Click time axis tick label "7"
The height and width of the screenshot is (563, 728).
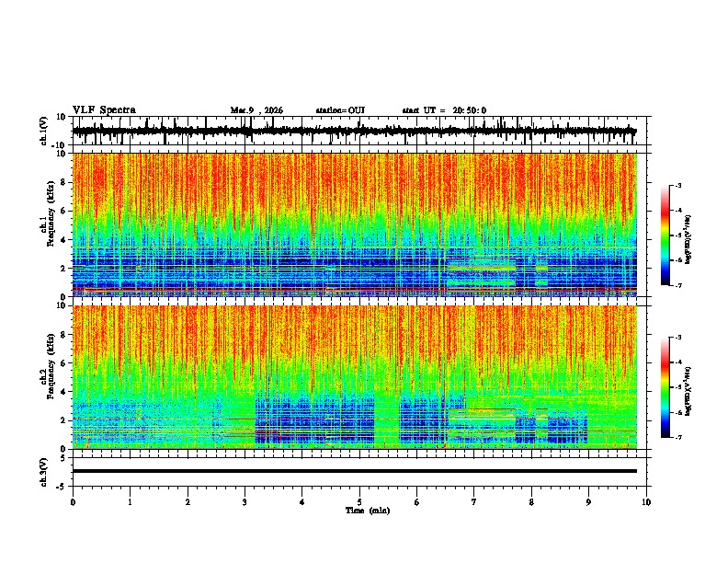474,502
